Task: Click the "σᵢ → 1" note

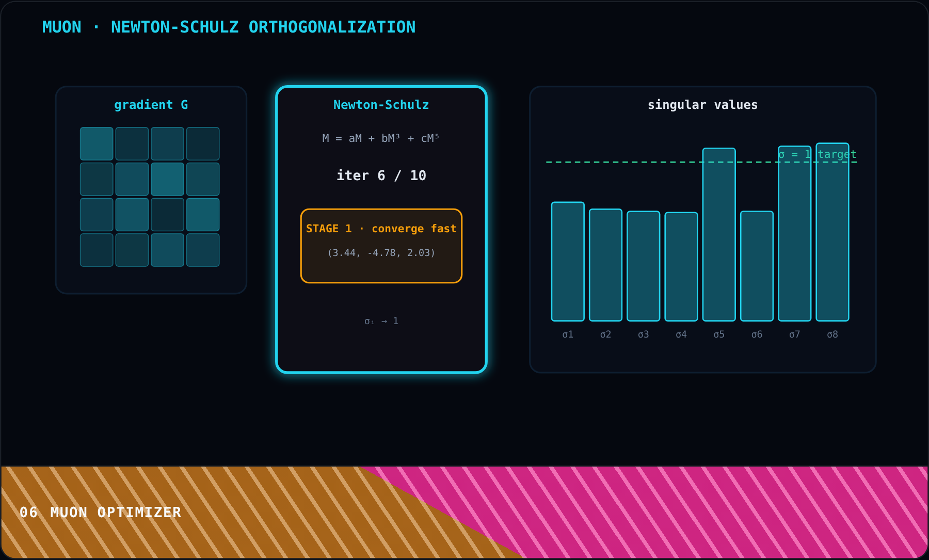Action: coord(381,321)
